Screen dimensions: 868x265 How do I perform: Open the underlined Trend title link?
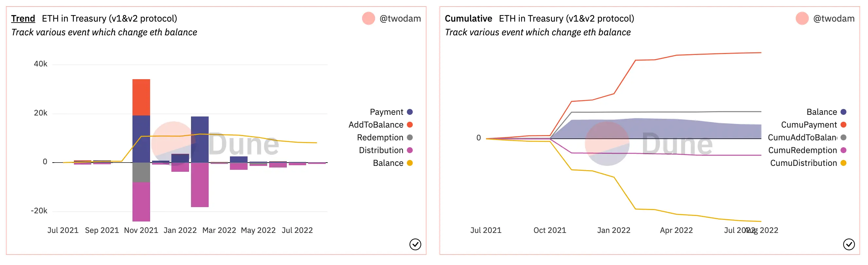(x=23, y=19)
